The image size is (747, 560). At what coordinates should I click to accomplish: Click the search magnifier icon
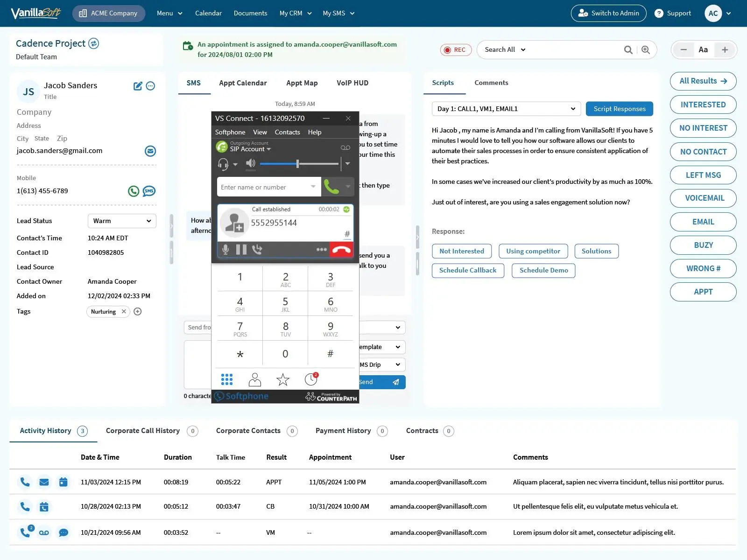coord(628,50)
